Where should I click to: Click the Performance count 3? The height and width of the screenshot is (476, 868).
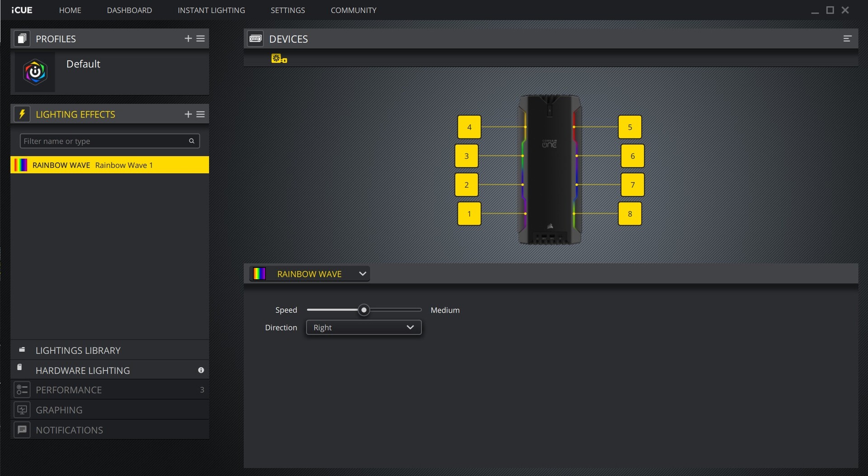point(202,390)
